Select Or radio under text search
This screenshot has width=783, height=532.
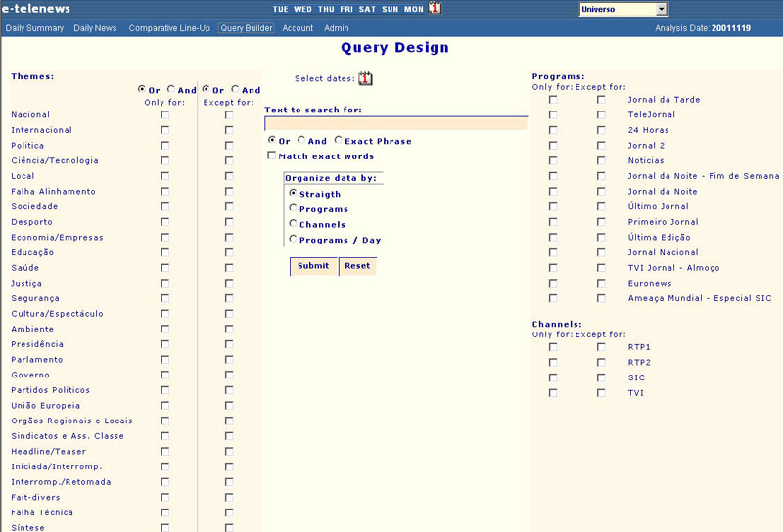click(x=272, y=140)
